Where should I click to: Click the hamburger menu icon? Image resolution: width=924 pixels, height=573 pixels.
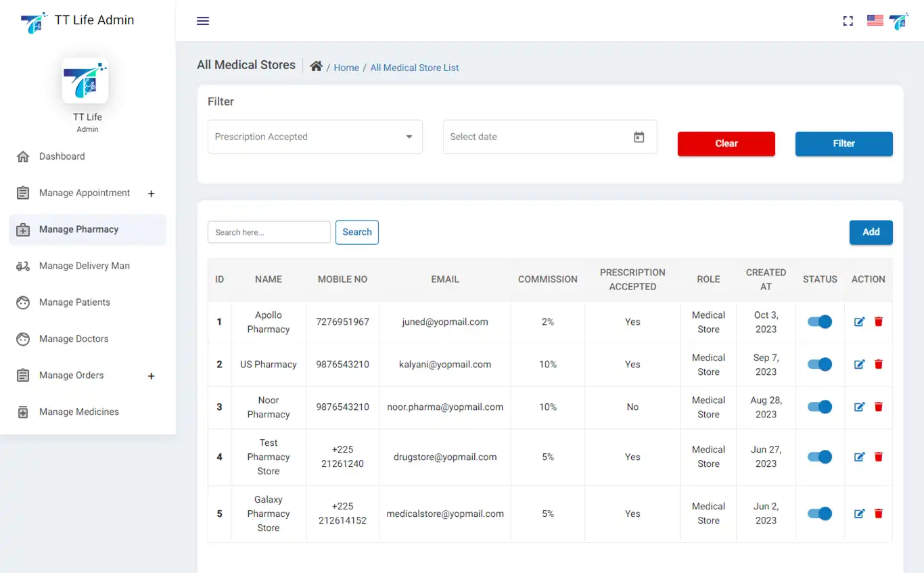[203, 21]
